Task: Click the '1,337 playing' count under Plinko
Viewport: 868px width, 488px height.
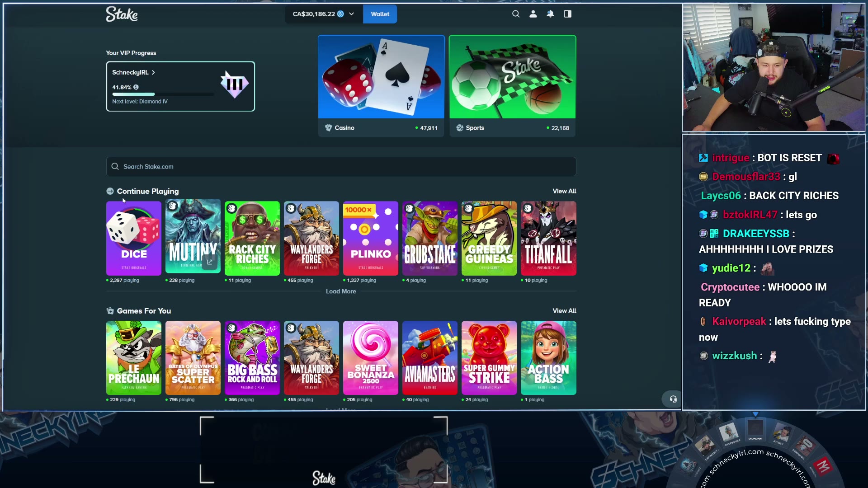Action: click(361, 280)
